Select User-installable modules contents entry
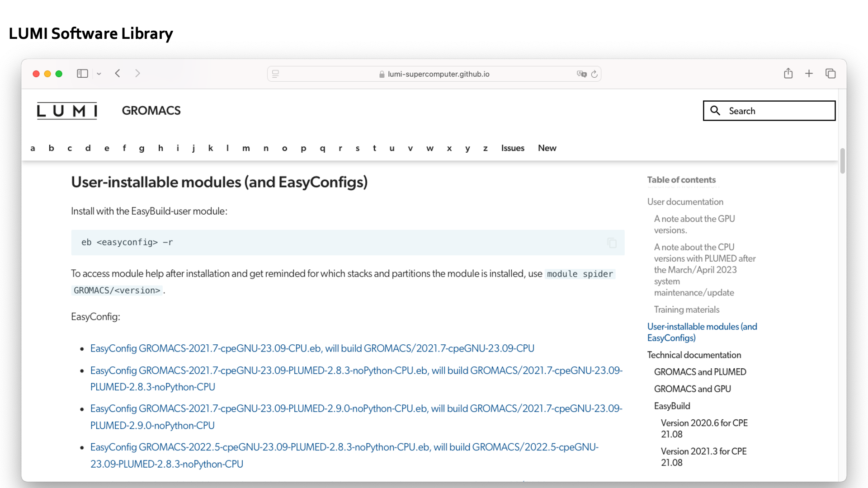The image size is (868, 488). tap(702, 332)
